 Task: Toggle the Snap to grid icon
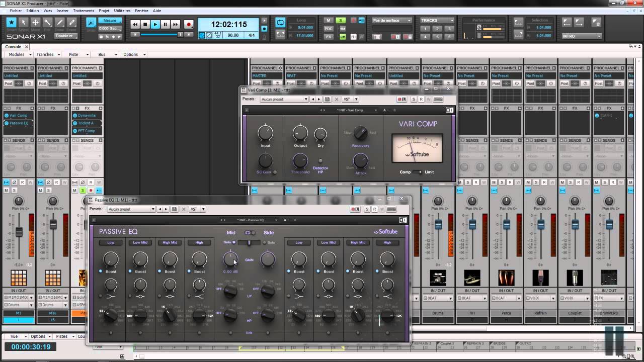(x=91, y=23)
